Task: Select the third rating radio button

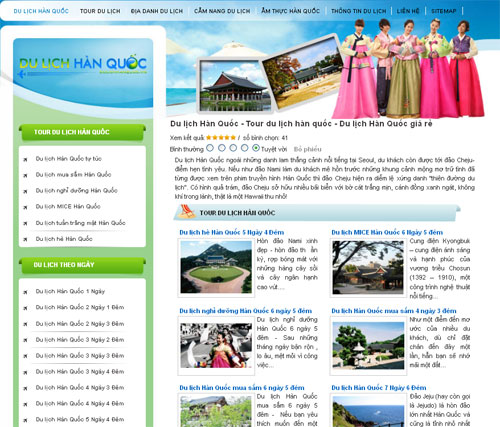Action: click(233, 147)
